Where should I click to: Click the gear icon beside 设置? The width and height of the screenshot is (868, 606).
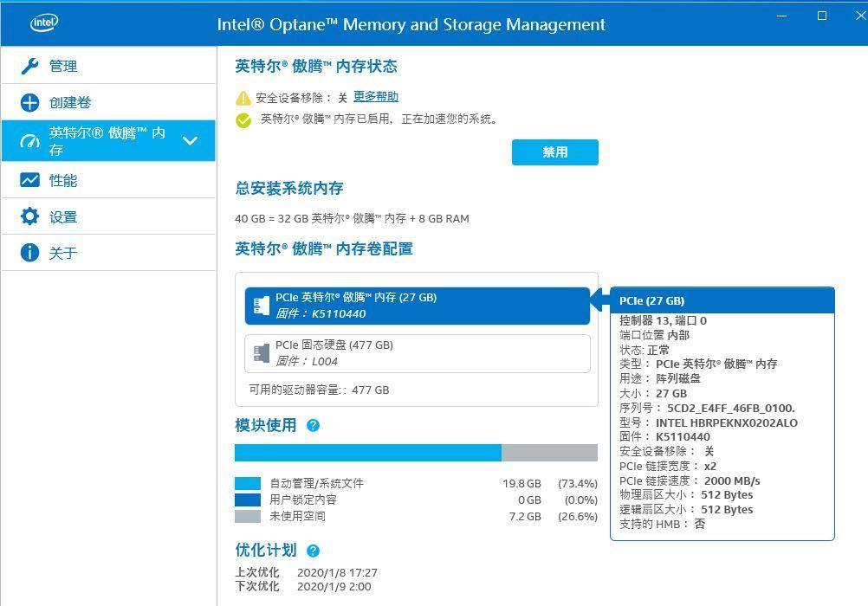point(29,216)
